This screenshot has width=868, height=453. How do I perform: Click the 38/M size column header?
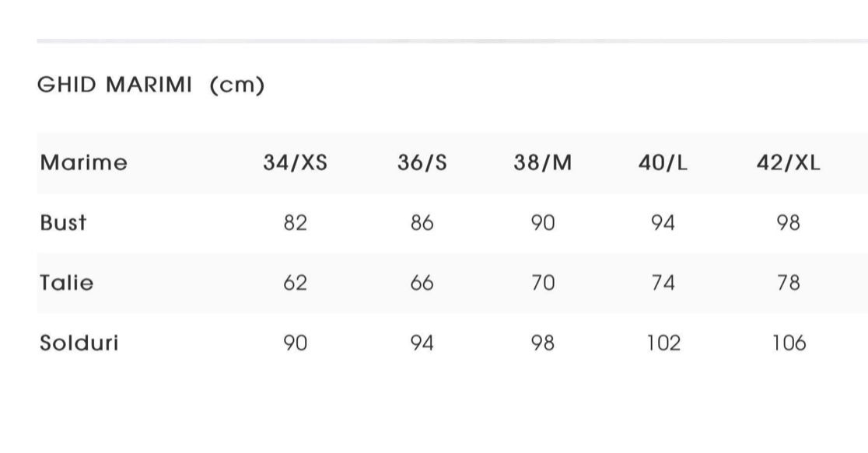click(x=543, y=163)
